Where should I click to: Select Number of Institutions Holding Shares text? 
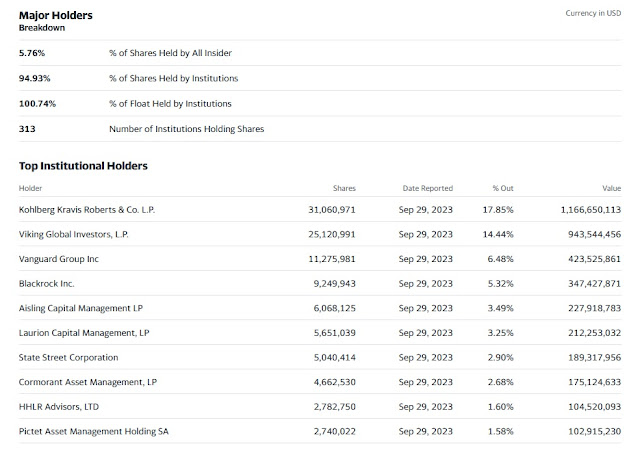pyautogui.click(x=187, y=129)
